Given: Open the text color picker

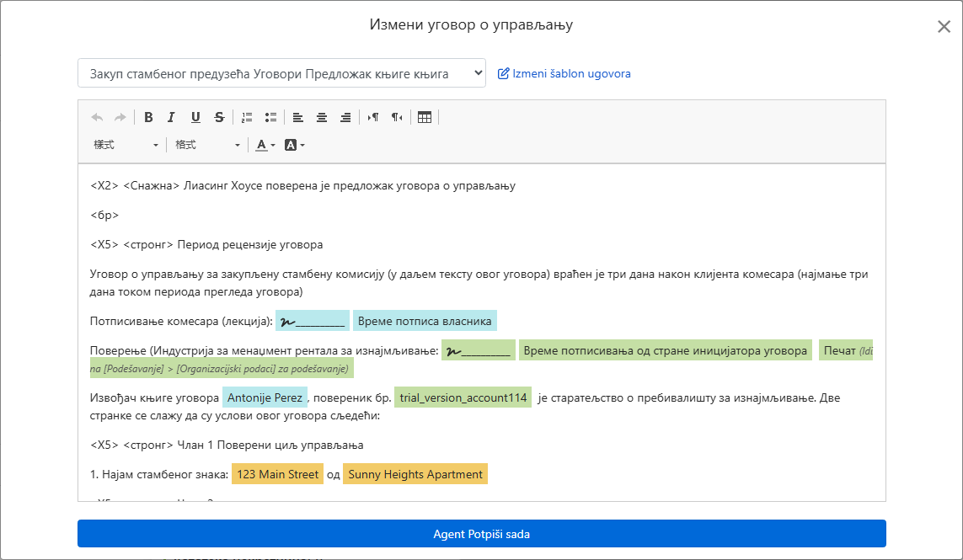Looking at the screenshot, I should click(x=265, y=145).
